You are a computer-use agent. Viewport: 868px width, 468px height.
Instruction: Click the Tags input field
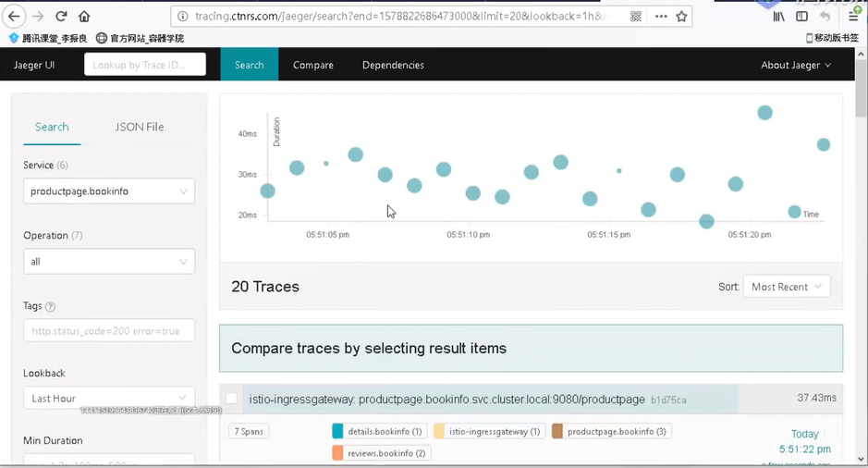coord(109,330)
